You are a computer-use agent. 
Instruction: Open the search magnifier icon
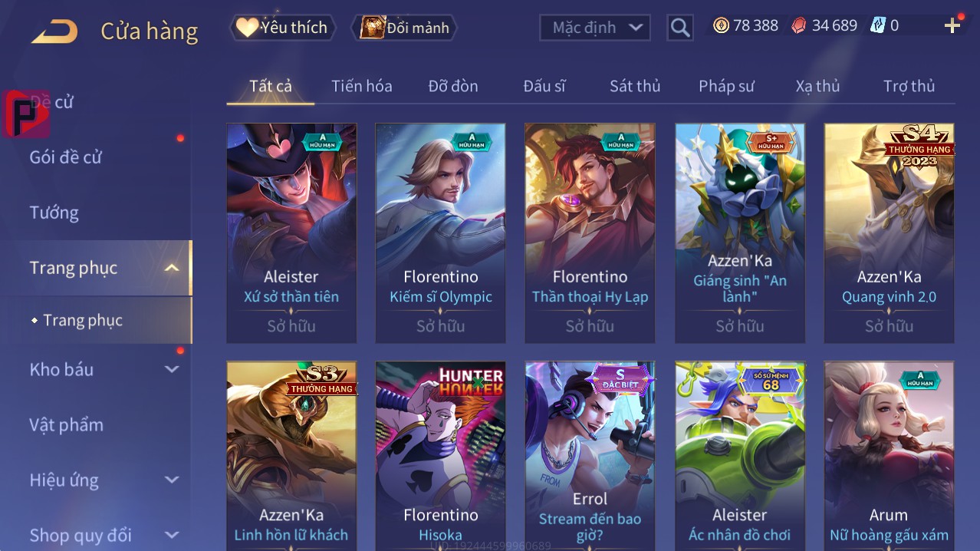click(680, 28)
